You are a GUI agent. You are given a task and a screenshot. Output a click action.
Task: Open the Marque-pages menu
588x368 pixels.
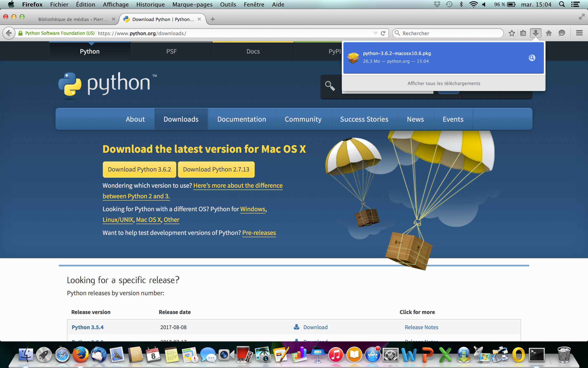pos(193,4)
